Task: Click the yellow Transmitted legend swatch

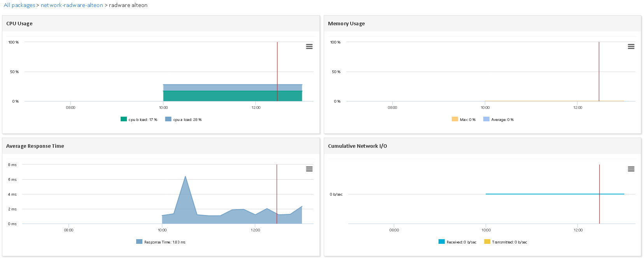Action: coord(487,242)
